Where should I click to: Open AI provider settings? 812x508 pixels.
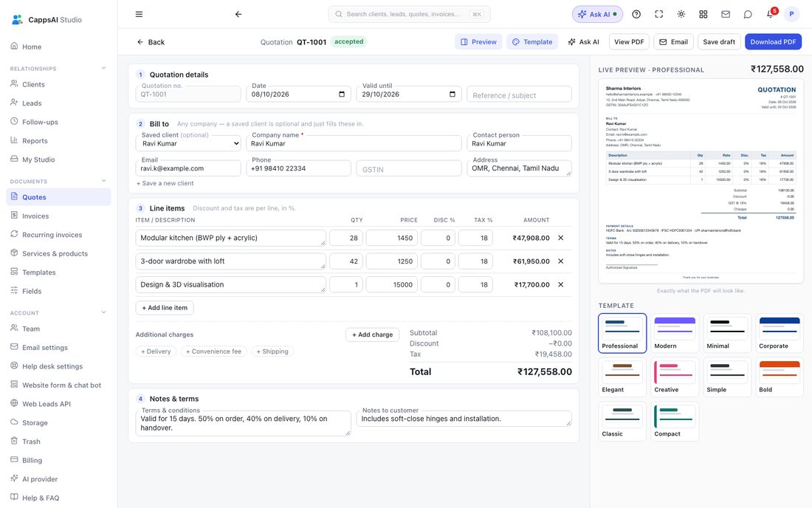(x=58, y=479)
